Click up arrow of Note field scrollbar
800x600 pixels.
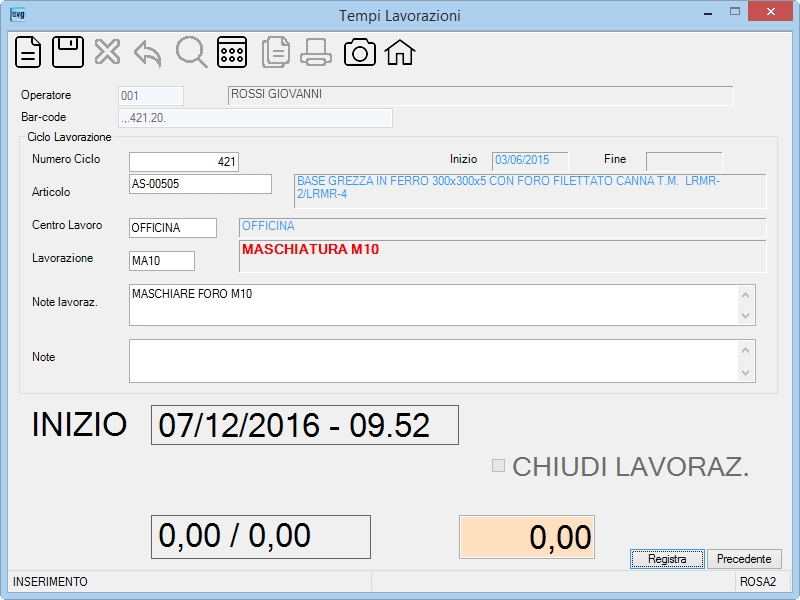(745, 350)
